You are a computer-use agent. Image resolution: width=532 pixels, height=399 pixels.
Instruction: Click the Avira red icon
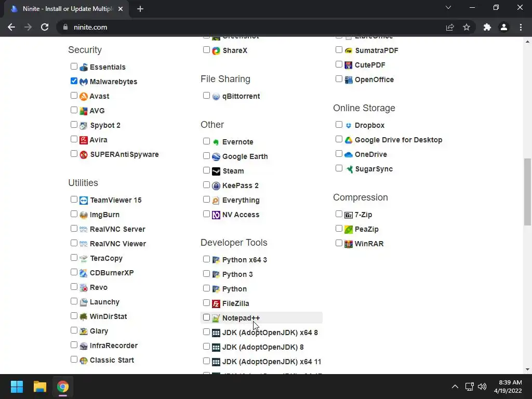click(84, 140)
